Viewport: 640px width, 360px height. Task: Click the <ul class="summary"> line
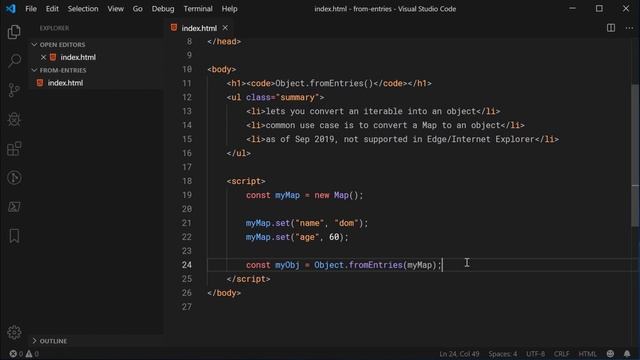(276, 97)
